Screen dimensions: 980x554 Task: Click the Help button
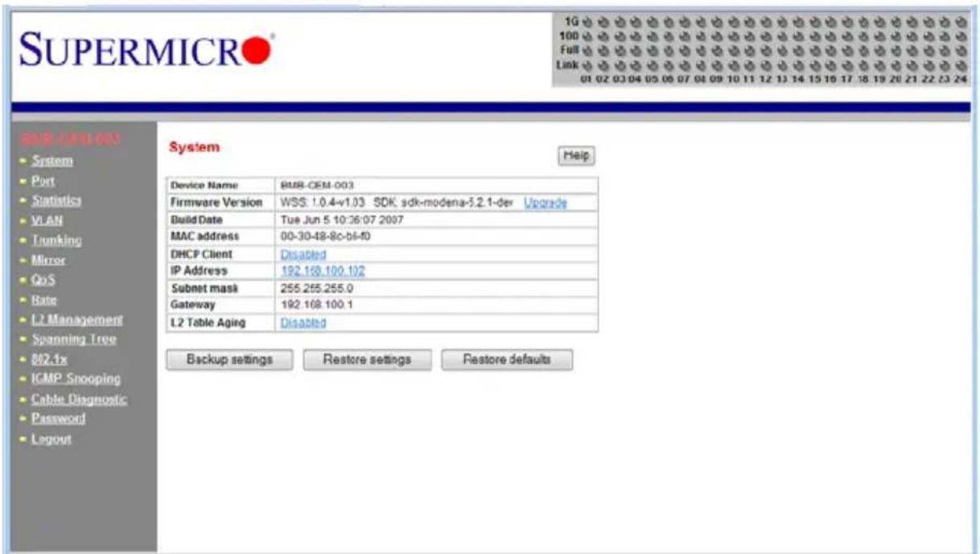(576, 156)
